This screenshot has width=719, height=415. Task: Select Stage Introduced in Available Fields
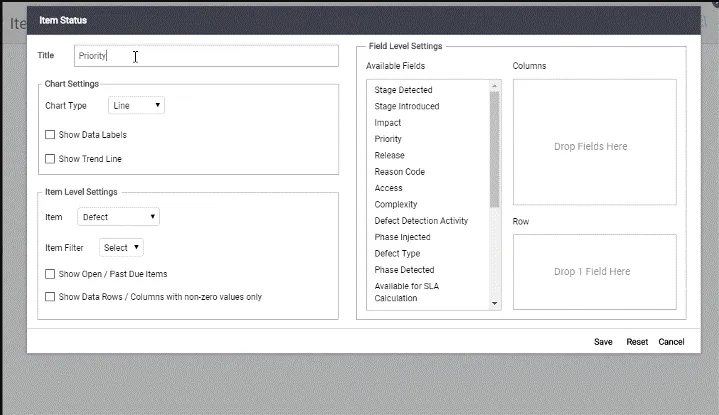click(407, 106)
